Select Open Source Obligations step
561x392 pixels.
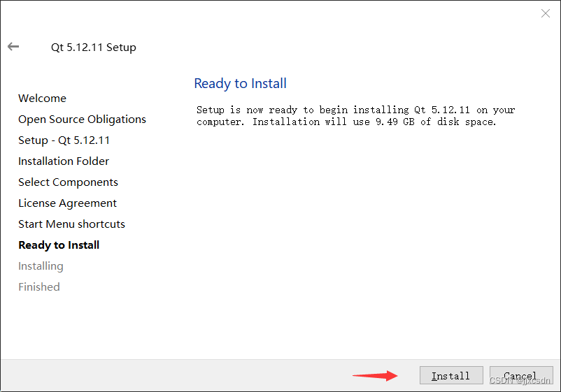click(83, 119)
